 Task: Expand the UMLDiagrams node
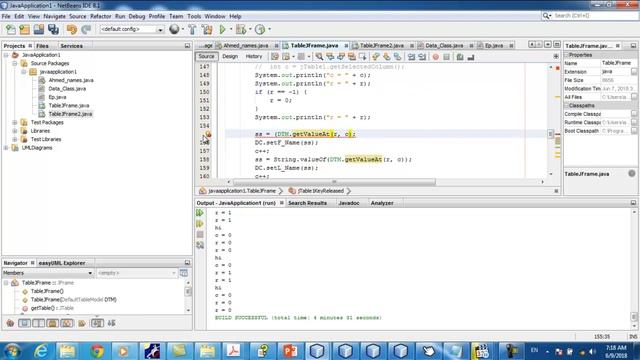6,148
